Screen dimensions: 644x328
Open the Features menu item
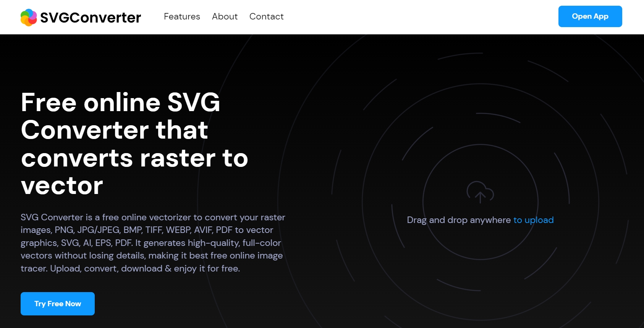click(x=182, y=16)
